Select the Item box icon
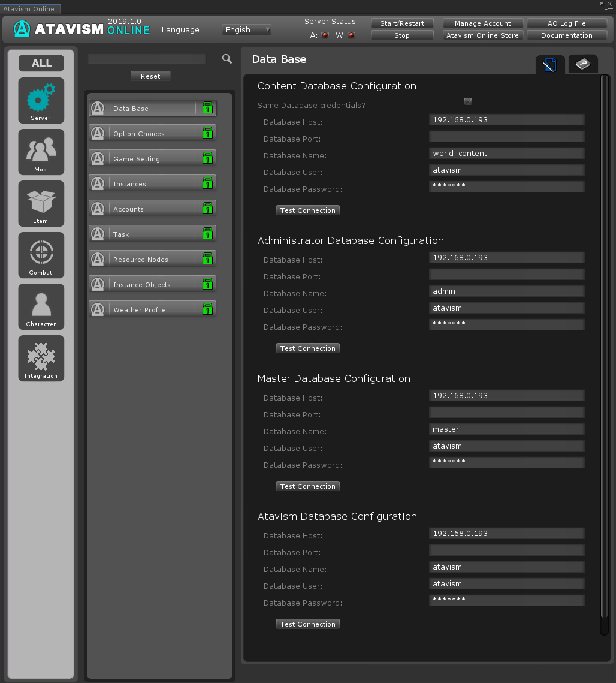This screenshot has width=616, height=683. coord(41,203)
